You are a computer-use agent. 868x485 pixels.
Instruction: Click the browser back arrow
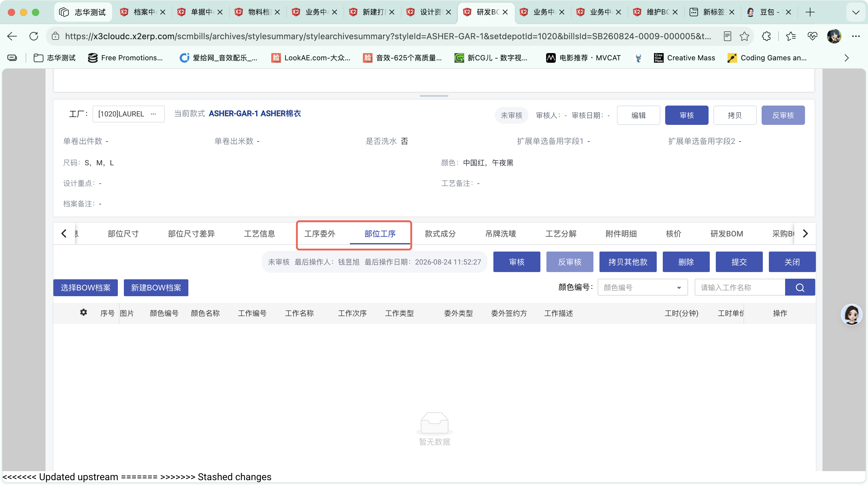click(12, 36)
